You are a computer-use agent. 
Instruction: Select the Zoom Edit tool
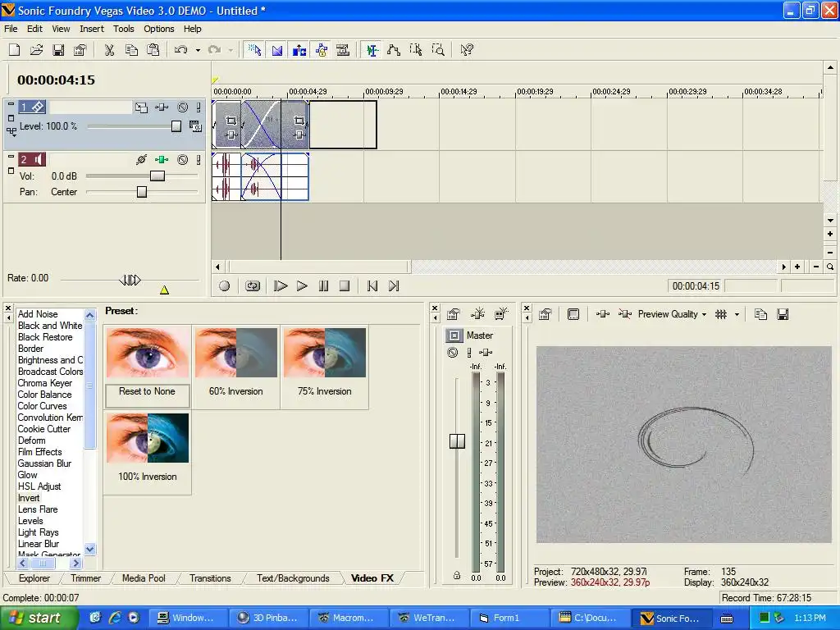[438, 50]
